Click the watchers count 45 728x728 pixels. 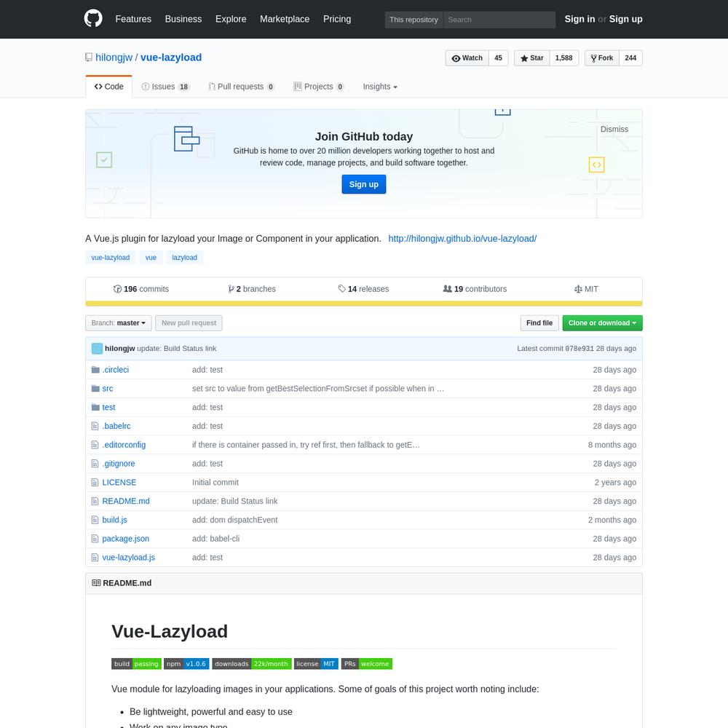point(498,58)
